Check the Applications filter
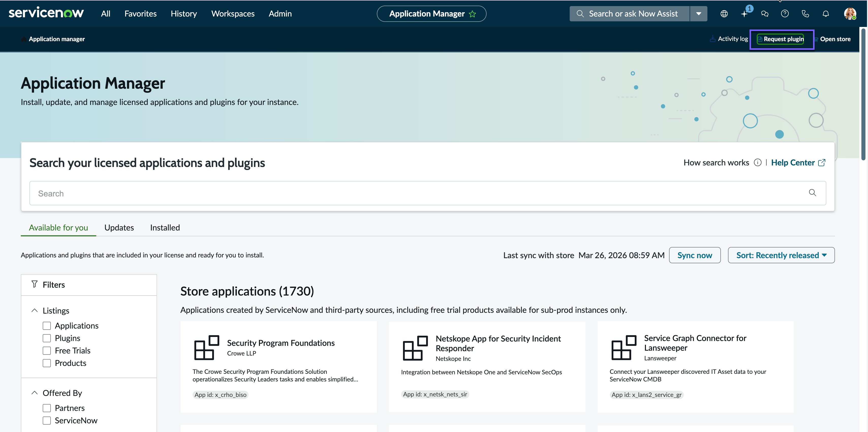This screenshot has height=432, width=868. pyautogui.click(x=47, y=326)
